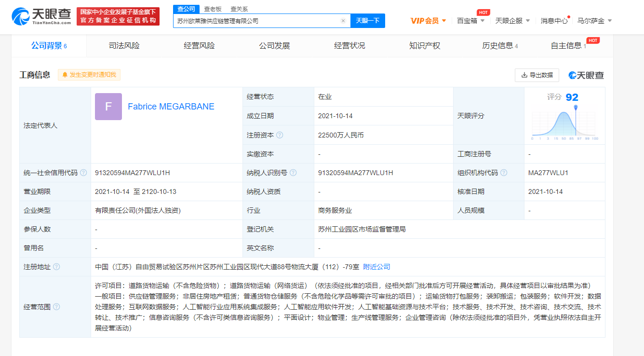This screenshot has width=644, height=356.
Task: Click the 导出数据 export button
Action: [x=537, y=75]
